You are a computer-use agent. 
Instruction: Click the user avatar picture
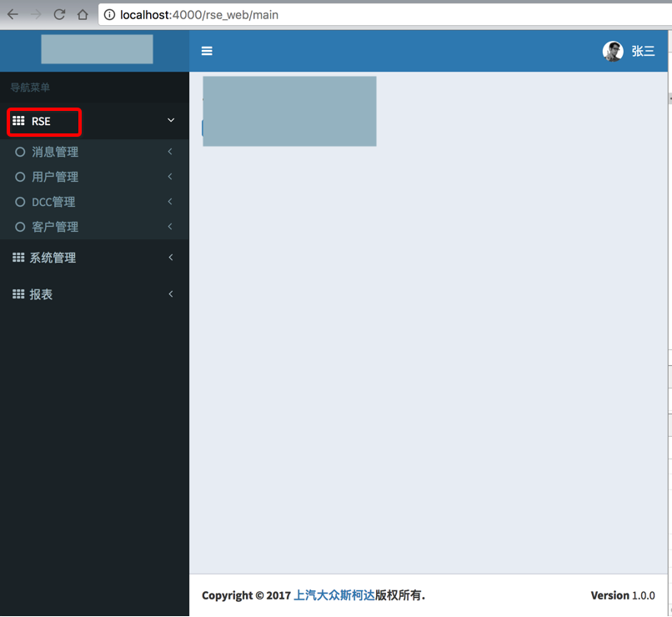tap(613, 52)
